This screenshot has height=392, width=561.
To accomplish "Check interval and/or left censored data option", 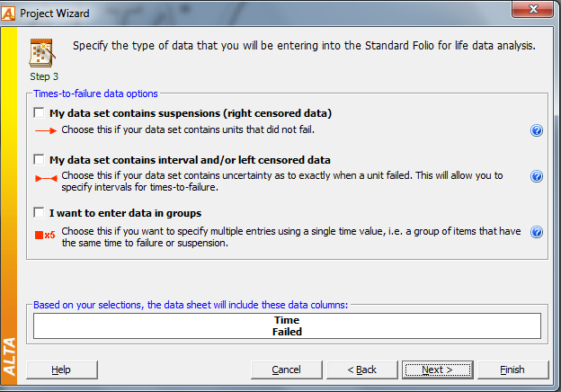I will click(39, 159).
